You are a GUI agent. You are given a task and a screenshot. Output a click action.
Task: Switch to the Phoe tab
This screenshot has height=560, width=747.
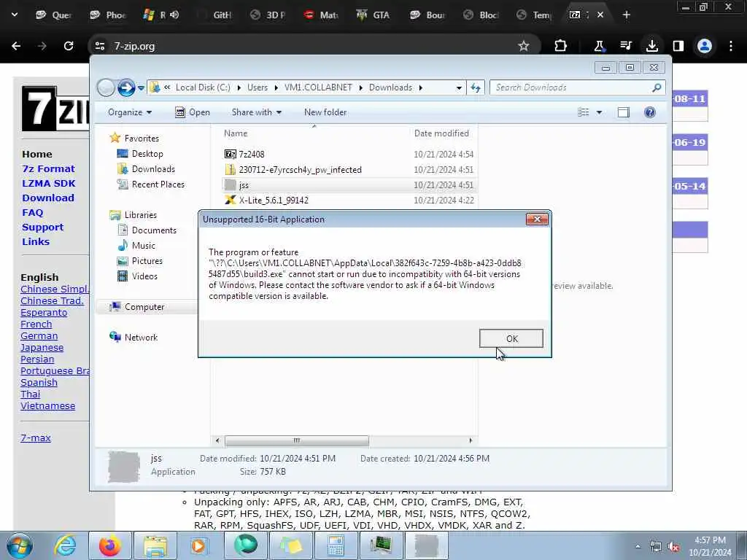coord(108,15)
